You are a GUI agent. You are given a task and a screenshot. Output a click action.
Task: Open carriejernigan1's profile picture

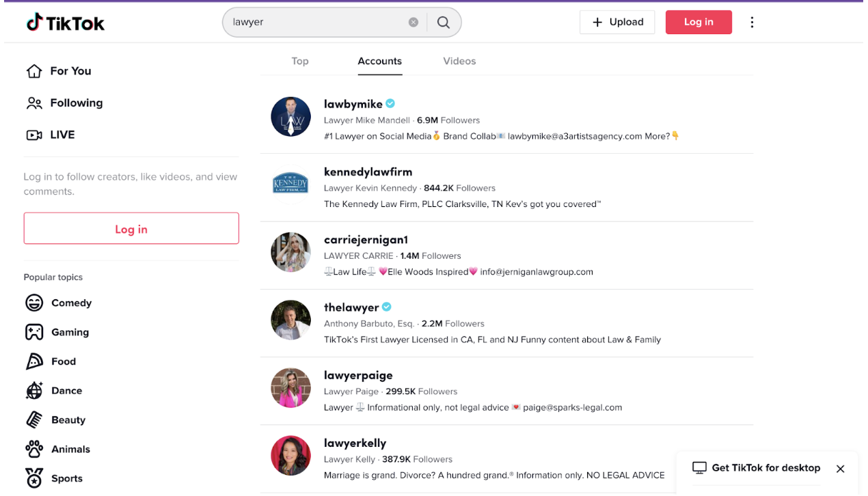tap(291, 252)
